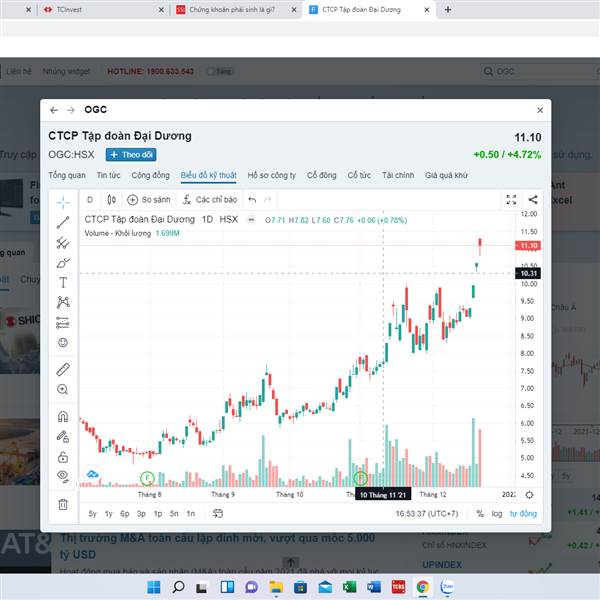Select the 5y time range

coord(93,514)
